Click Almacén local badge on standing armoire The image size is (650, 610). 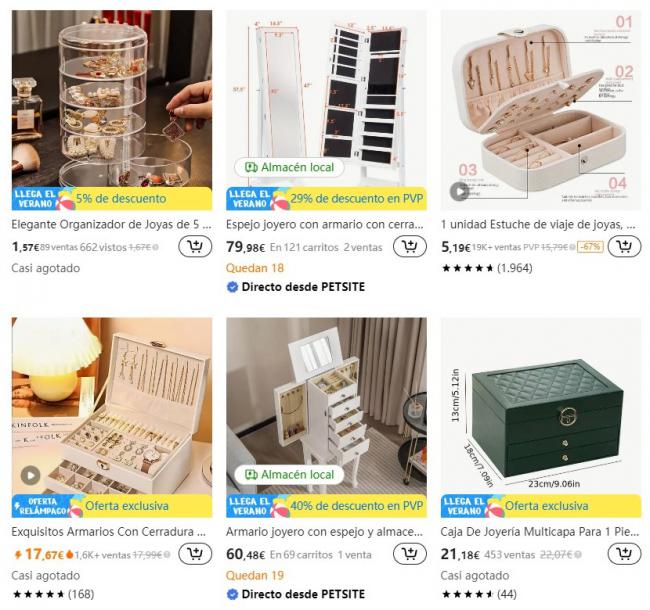289,474
